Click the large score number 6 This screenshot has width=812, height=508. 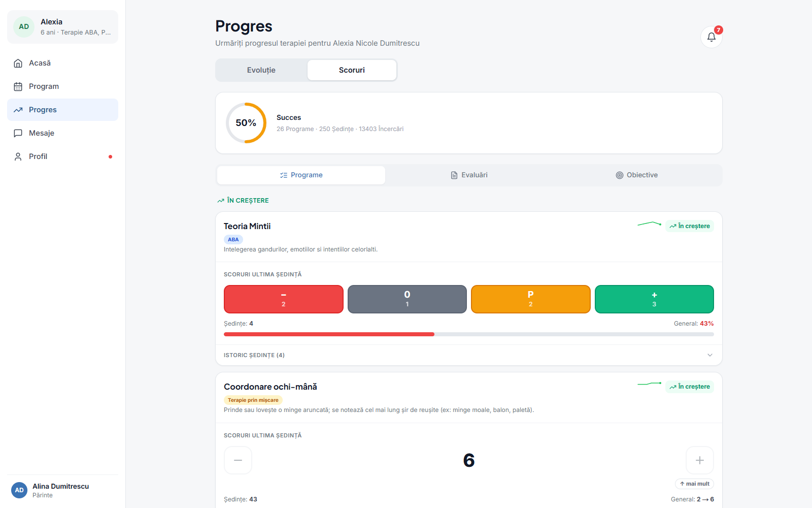tap(469, 460)
